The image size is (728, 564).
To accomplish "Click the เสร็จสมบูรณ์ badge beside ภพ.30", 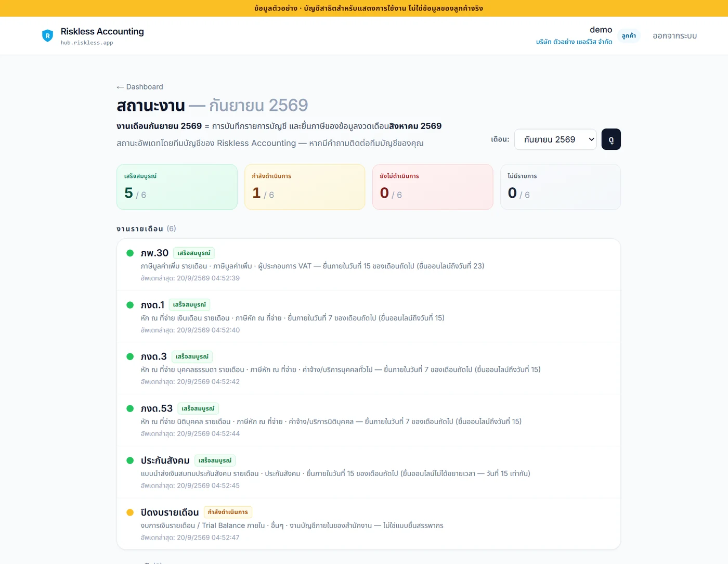I will click(x=194, y=253).
